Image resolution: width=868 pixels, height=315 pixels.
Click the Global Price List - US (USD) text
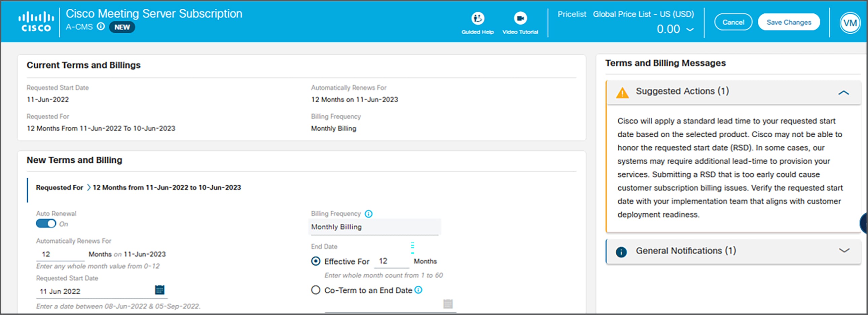pos(643,14)
